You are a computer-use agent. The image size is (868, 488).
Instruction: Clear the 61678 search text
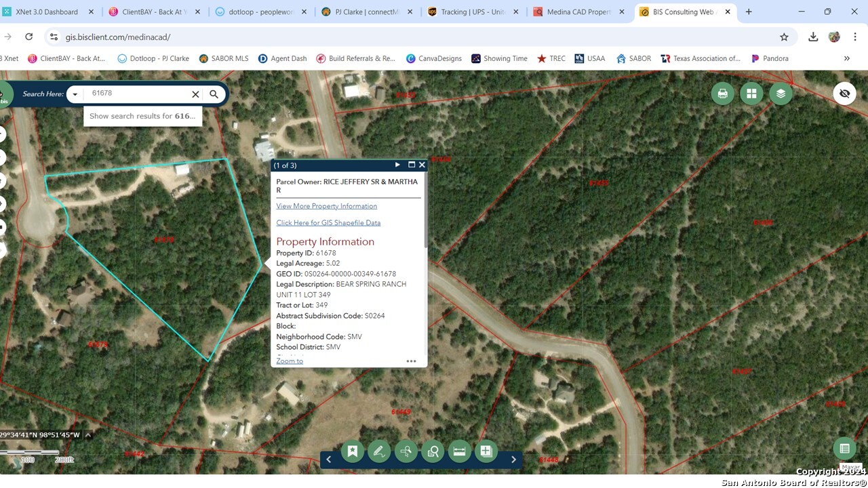195,94
